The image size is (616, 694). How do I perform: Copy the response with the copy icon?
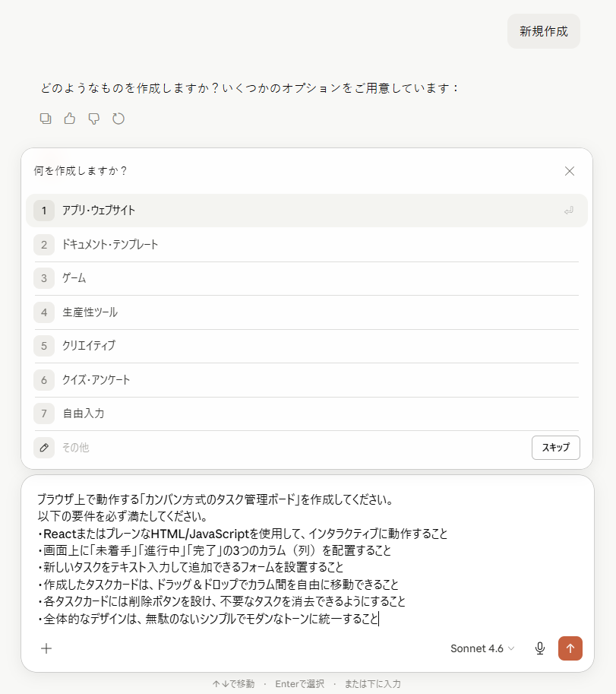click(46, 119)
